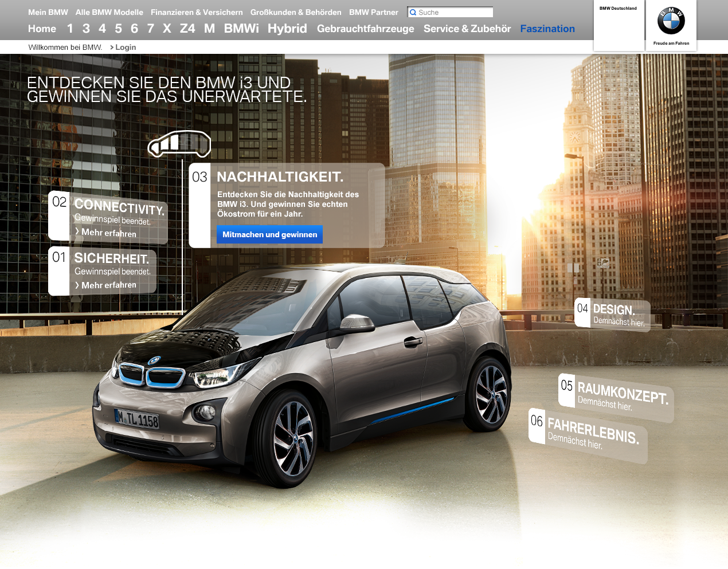
Task: Click the Login arrow chevron
Action: point(112,48)
